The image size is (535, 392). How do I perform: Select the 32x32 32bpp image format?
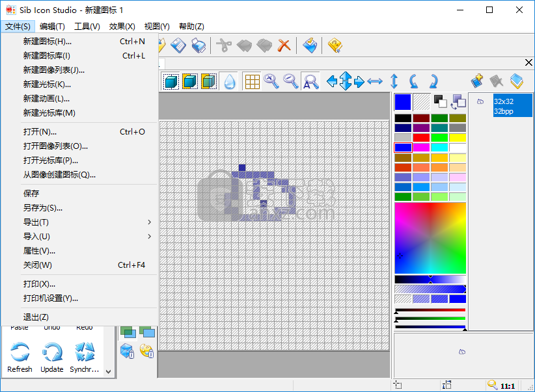pos(512,106)
